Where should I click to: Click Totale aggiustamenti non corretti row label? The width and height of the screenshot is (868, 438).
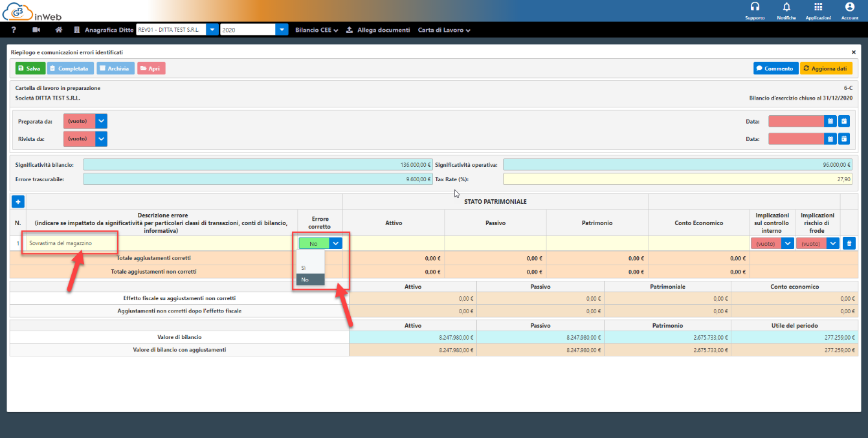pos(153,272)
